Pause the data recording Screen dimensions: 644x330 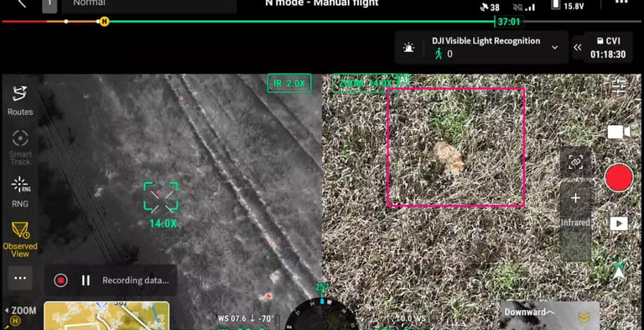pyautogui.click(x=86, y=280)
